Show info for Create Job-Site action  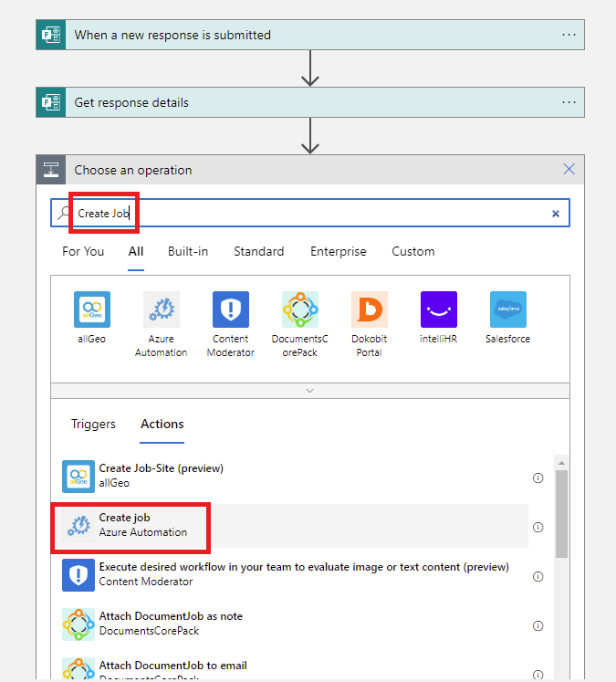pos(538,478)
